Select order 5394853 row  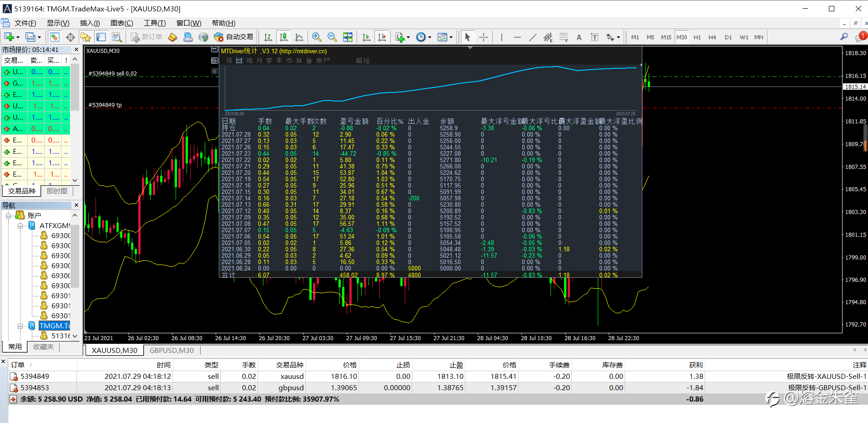coord(438,388)
